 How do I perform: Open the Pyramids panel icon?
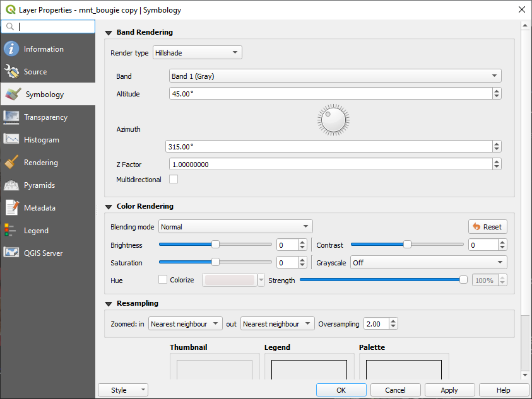pyautogui.click(x=11, y=185)
